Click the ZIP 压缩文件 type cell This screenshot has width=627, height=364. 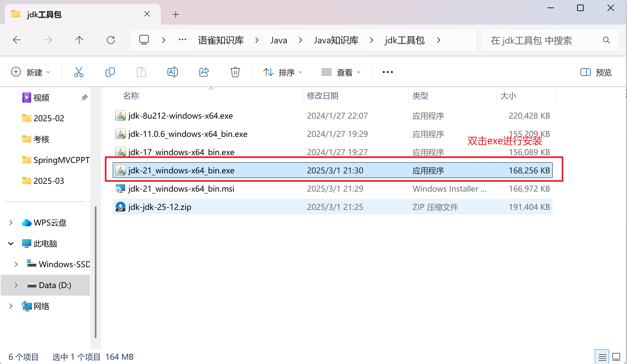(x=435, y=207)
